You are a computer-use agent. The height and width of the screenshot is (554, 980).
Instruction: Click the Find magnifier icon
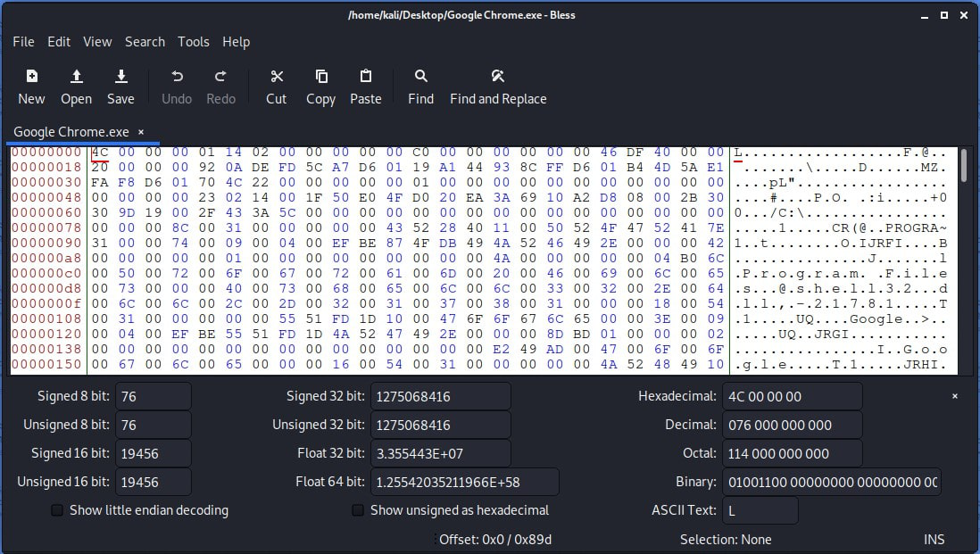[420, 76]
